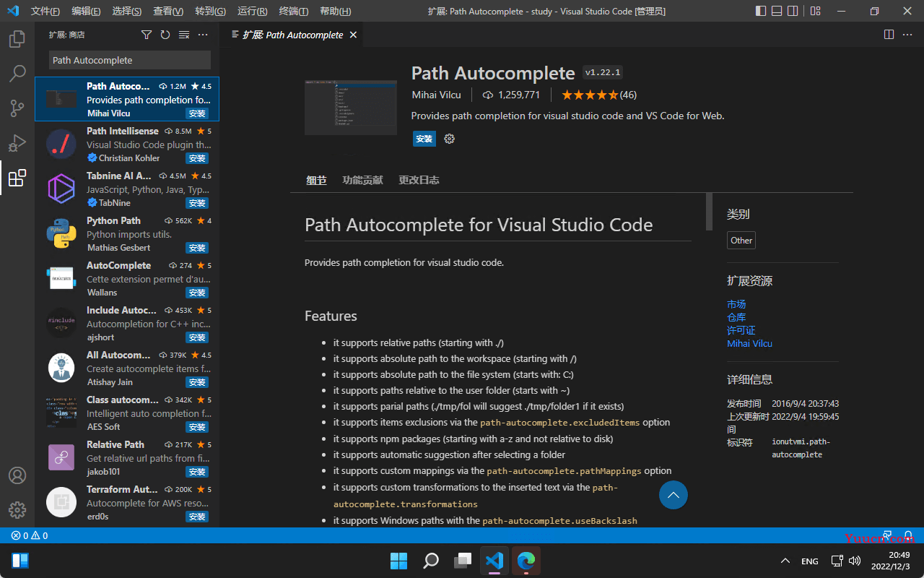Open the Search view icon
Image resolution: width=924 pixels, height=578 pixels.
point(17,74)
